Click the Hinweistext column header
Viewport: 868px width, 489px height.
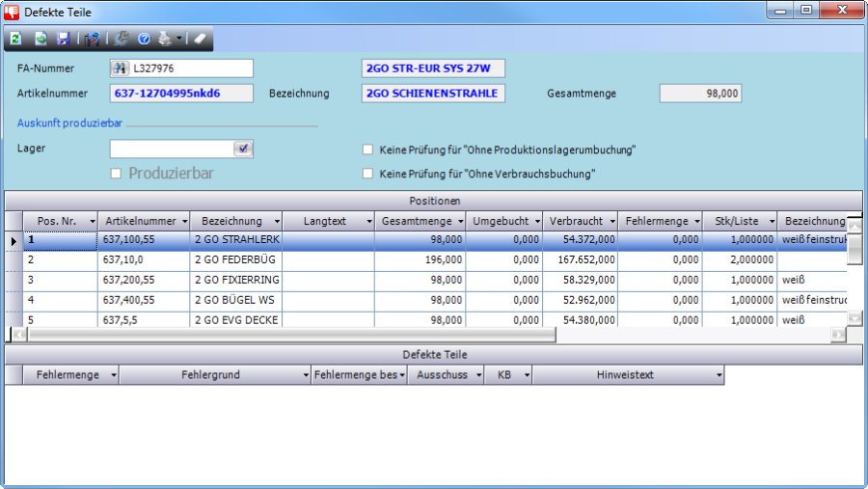pyautogui.click(x=624, y=374)
